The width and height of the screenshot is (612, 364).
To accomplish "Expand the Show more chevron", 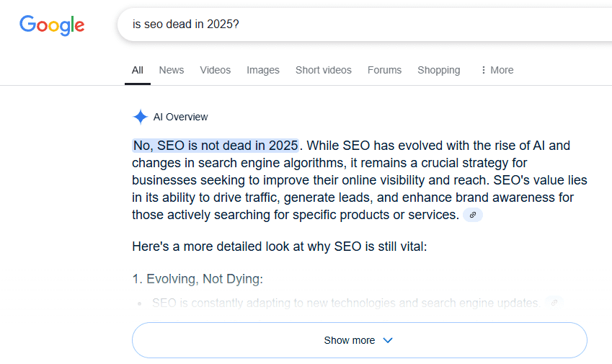I will click(388, 340).
